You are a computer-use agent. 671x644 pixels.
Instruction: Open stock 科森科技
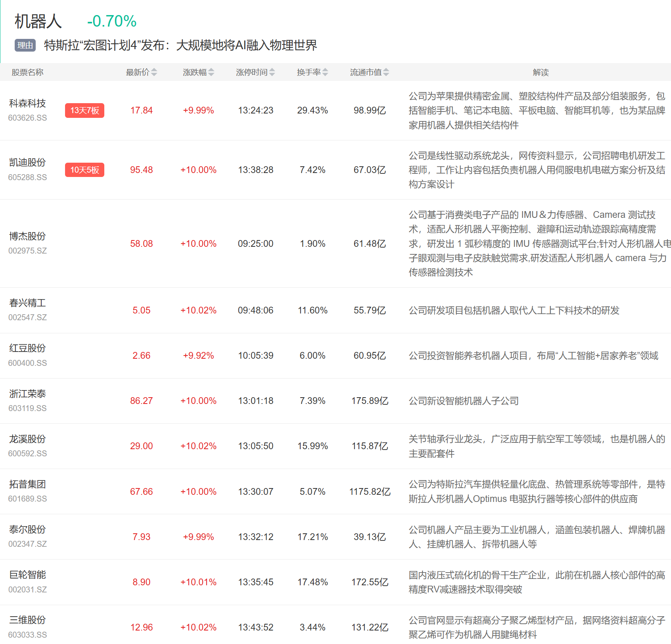tap(27, 103)
